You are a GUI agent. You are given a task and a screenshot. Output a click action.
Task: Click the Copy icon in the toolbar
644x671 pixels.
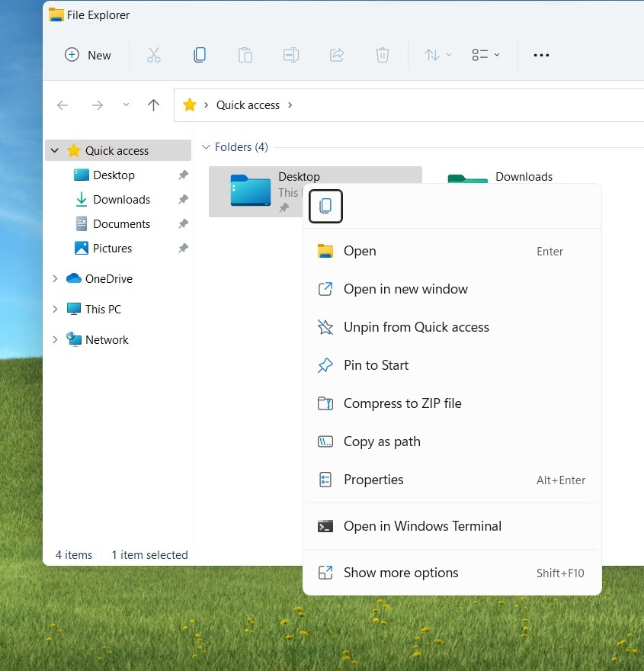click(x=200, y=55)
